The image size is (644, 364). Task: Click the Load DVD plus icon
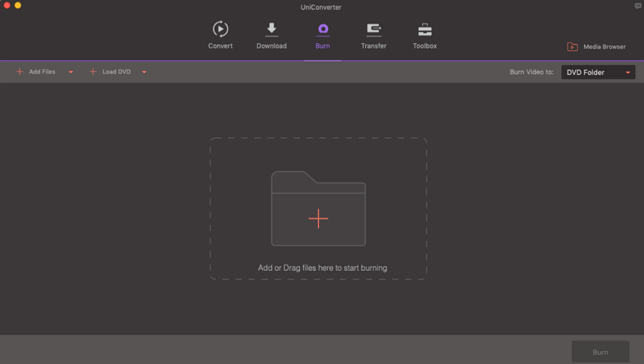point(93,71)
